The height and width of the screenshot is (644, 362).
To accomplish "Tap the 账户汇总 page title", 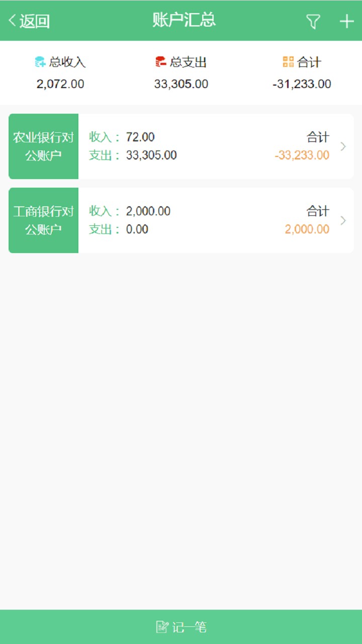I will (x=184, y=20).
